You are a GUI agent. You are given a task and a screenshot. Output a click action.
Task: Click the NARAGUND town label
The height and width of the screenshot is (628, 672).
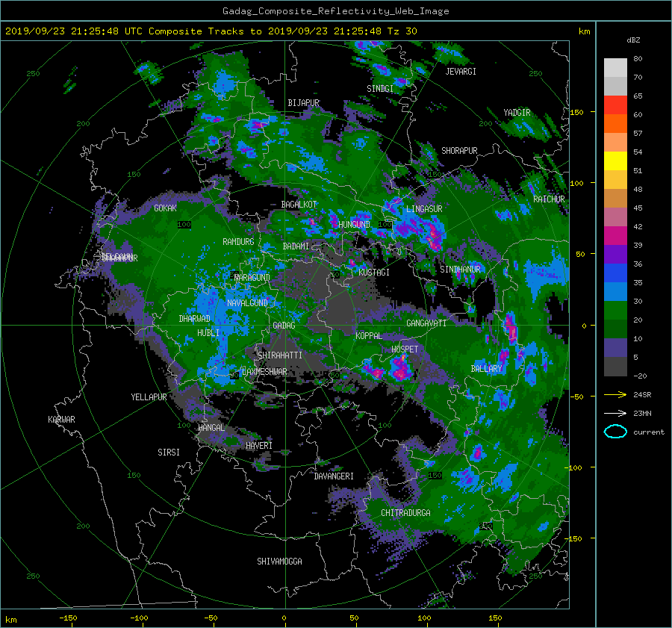[x=252, y=278]
